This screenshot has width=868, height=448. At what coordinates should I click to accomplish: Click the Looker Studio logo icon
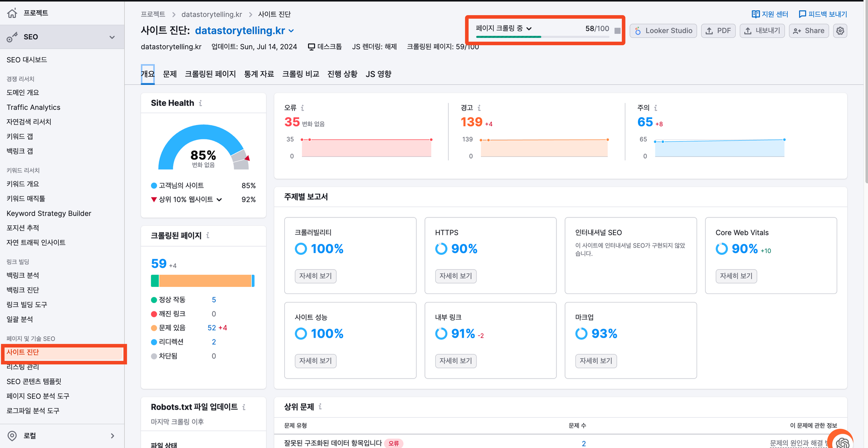coord(638,31)
